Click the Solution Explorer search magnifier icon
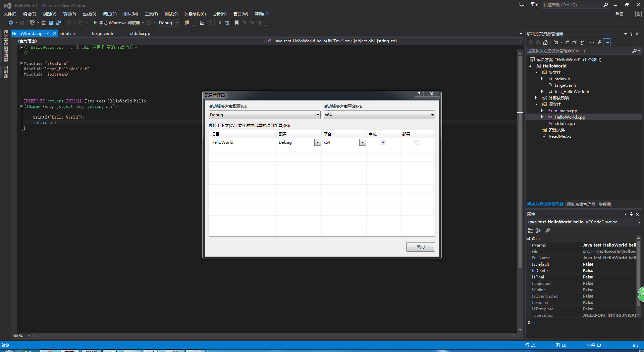 634,51
